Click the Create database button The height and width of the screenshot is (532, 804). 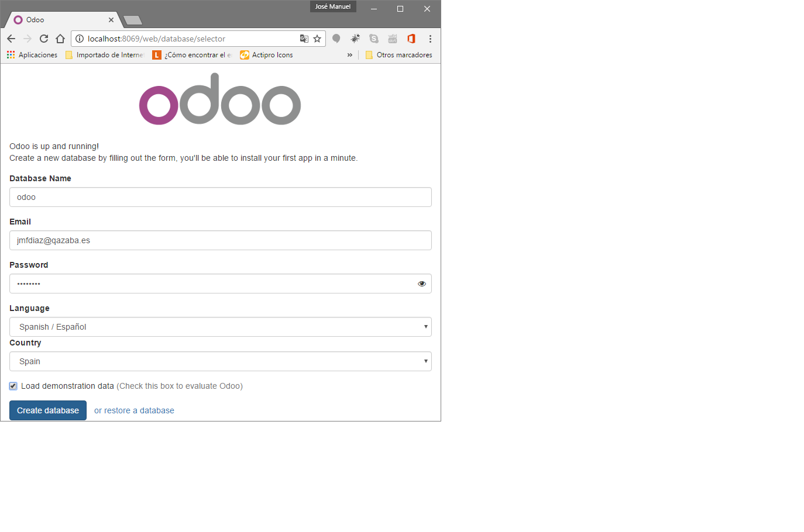48,410
